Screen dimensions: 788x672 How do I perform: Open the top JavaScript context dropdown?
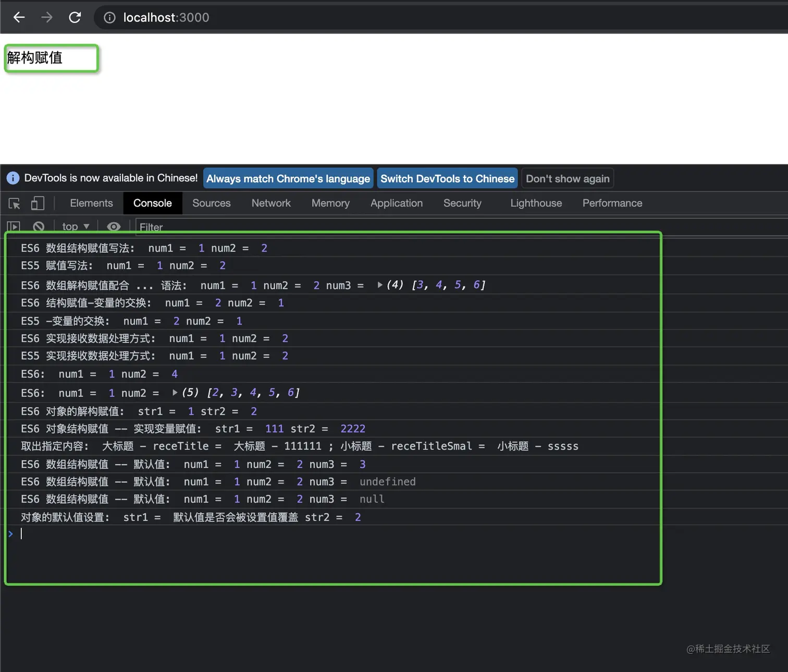pyautogui.click(x=76, y=227)
